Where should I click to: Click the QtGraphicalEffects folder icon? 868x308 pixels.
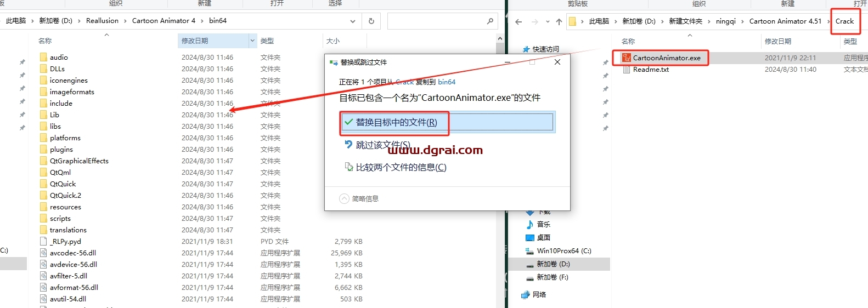(x=43, y=161)
